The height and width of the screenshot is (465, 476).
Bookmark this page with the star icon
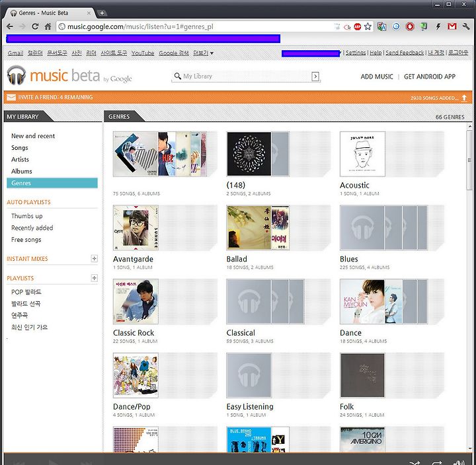click(368, 26)
